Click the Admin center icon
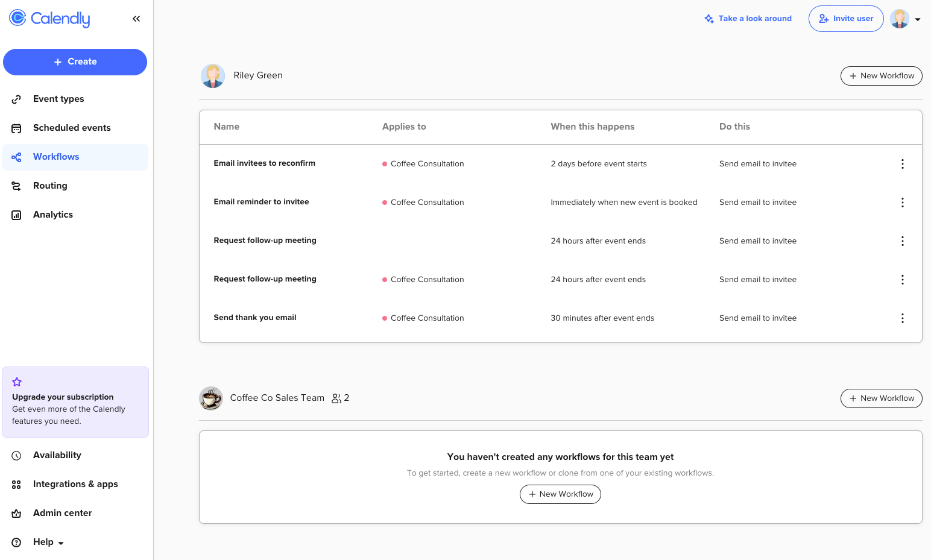The image size is (931, 560). (x=16, y=513)
